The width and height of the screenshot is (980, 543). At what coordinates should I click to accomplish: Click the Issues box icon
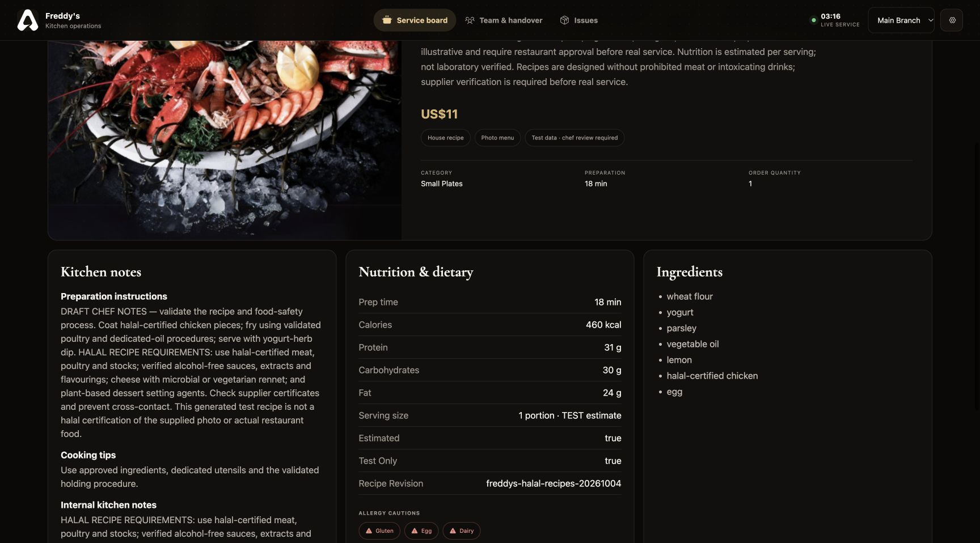tap(564, 20)
